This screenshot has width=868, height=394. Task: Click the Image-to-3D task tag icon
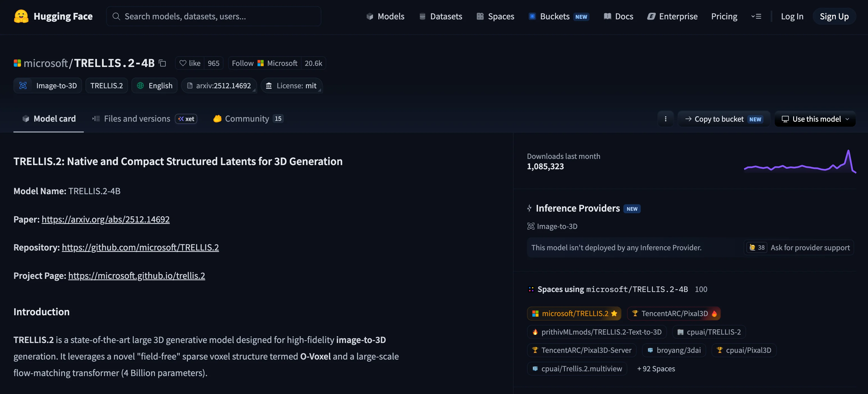pyautogui.click(x=23, y=85)
